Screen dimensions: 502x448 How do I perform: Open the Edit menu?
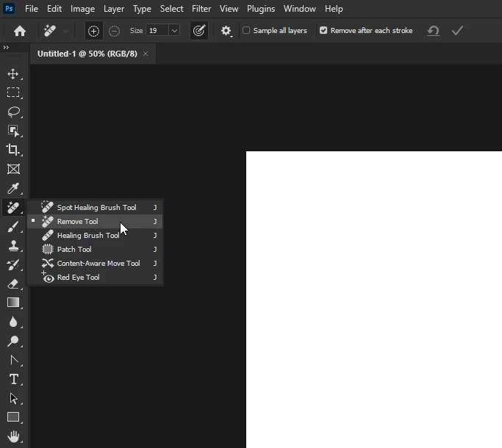pyautogui.click(x=54, y=9)
